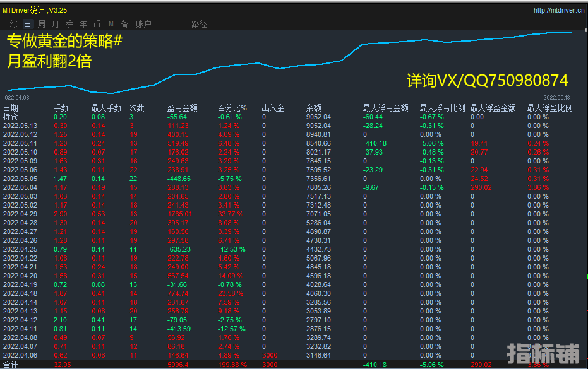Click the 最大手数 column header

(x=107, y=108)
